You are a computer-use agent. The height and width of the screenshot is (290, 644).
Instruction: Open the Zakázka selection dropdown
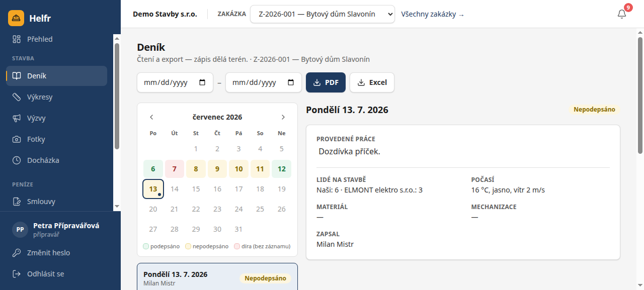click(323, 14)
